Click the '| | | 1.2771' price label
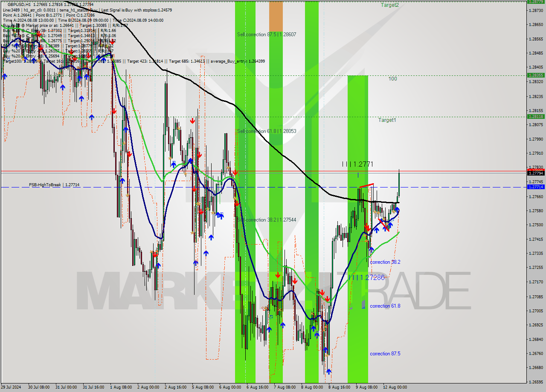 point(357,164)
